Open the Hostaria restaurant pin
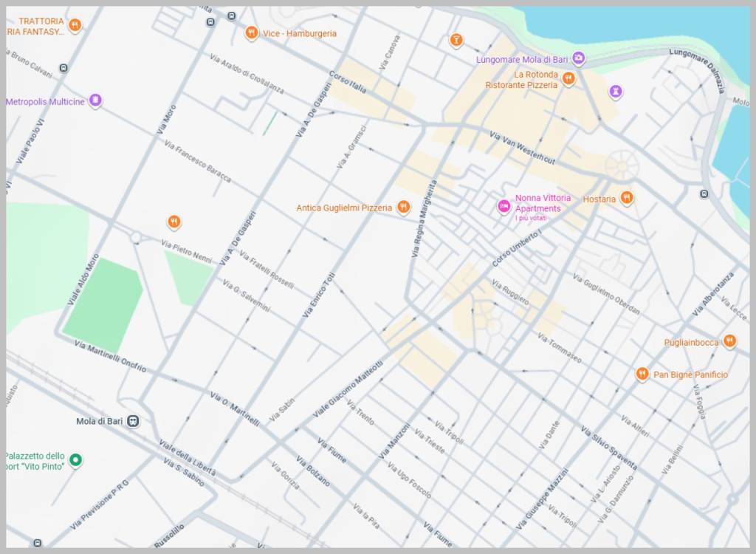The width and height of the screenshot is (756, 554). click(627, 197)
